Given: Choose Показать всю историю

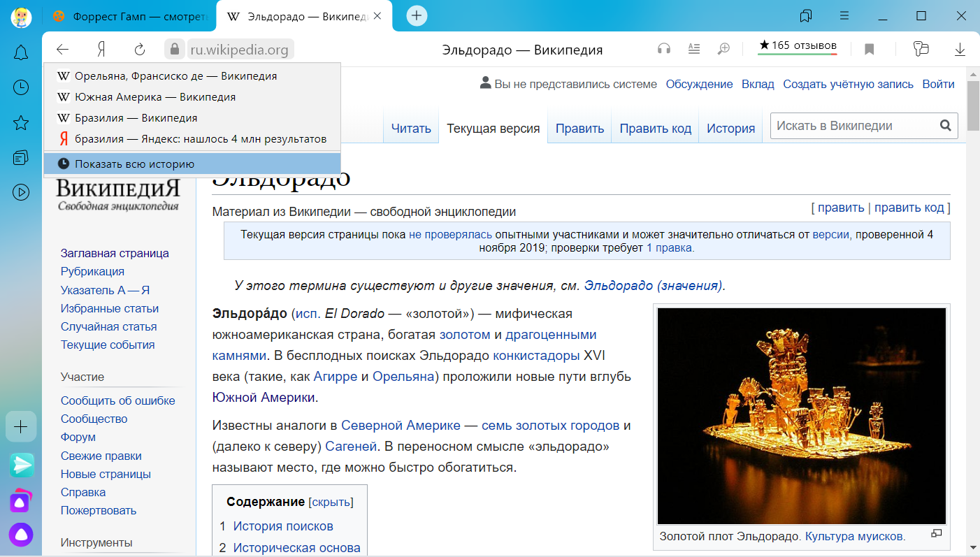Looking at the screenshot, I should 192,164.
